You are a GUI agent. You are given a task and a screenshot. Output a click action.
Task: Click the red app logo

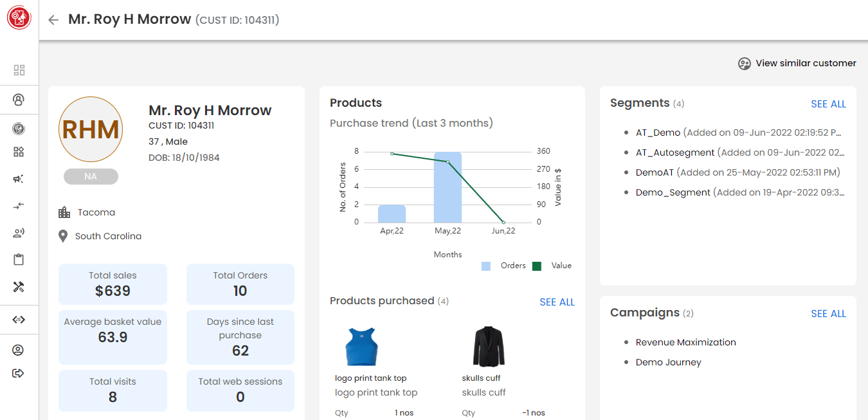[x=19, y=18]
